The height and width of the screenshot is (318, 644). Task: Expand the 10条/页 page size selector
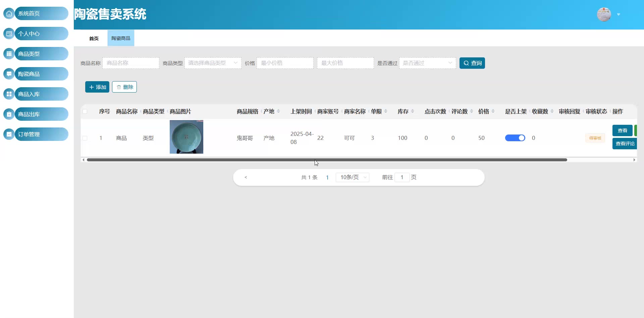(353, 177)
